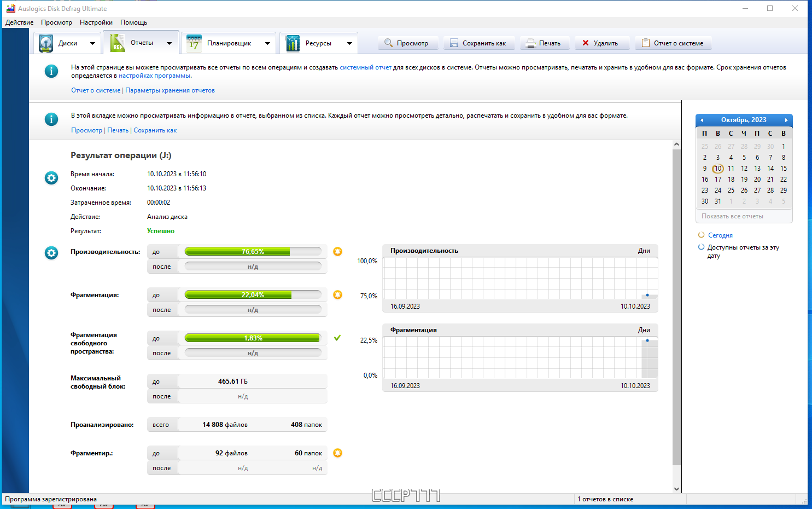Click status bar 1 отчетов в списке

(x=605, y=499)
